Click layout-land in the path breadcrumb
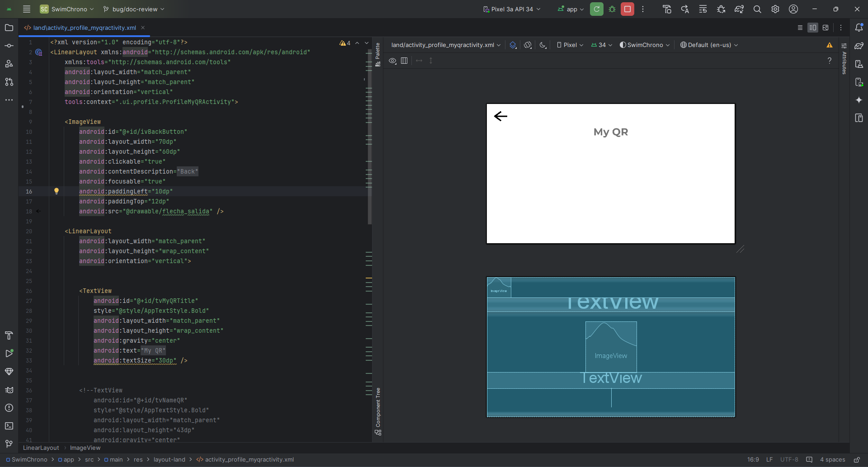Screen dimensions: 868x467 (169, 460)
